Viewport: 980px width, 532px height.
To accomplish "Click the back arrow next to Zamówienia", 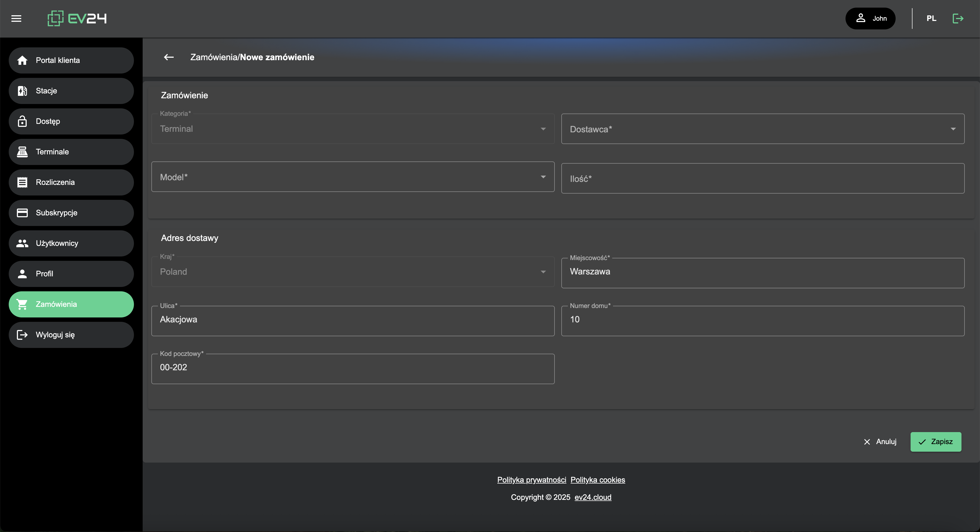I will [x=169, y=57].
